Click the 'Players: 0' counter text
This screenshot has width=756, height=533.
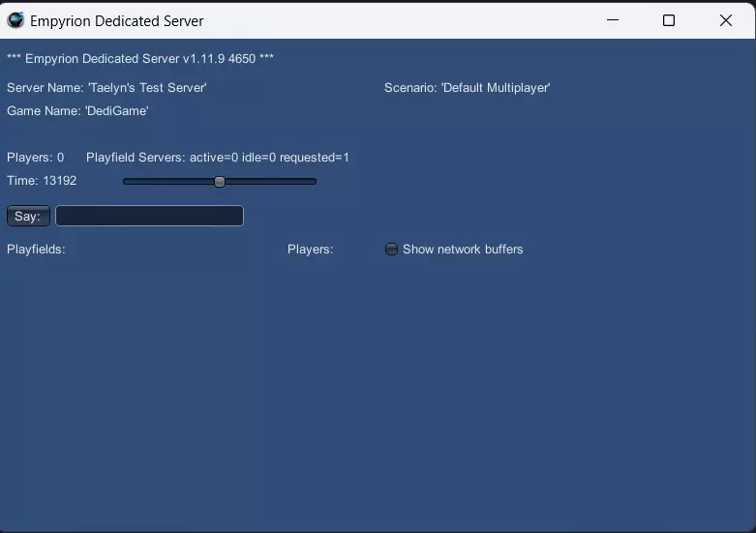35,158
